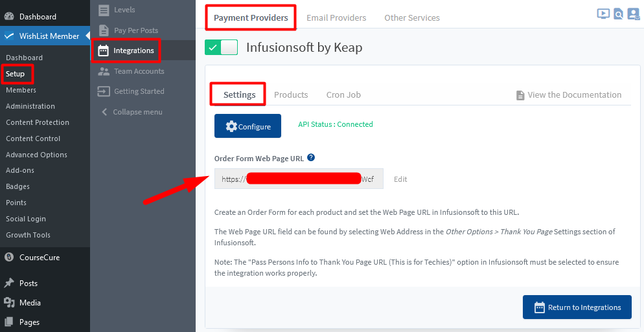
Task: Click the Levels list icon
Action: click(104, 10)
